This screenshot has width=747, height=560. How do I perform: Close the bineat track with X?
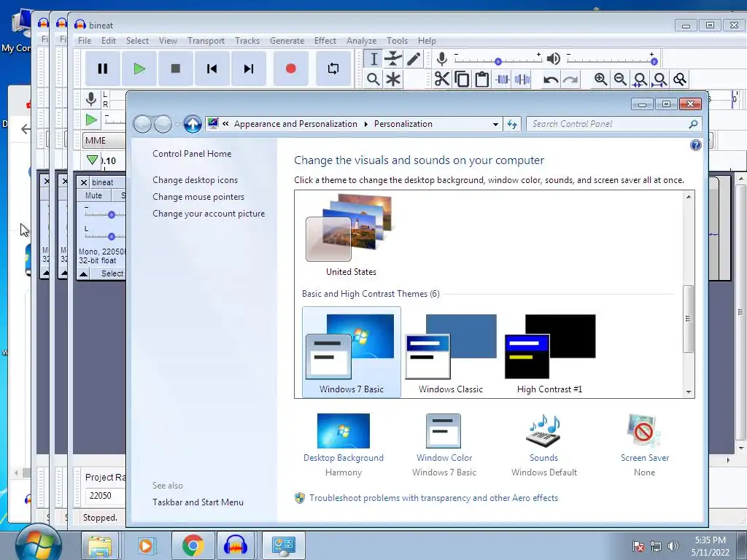(x=83, y=182)
